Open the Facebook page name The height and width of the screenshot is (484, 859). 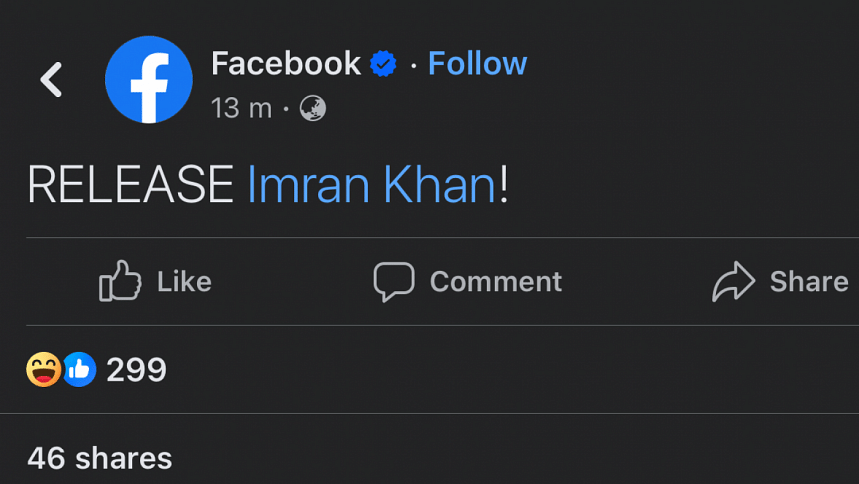tap(285, 64)
